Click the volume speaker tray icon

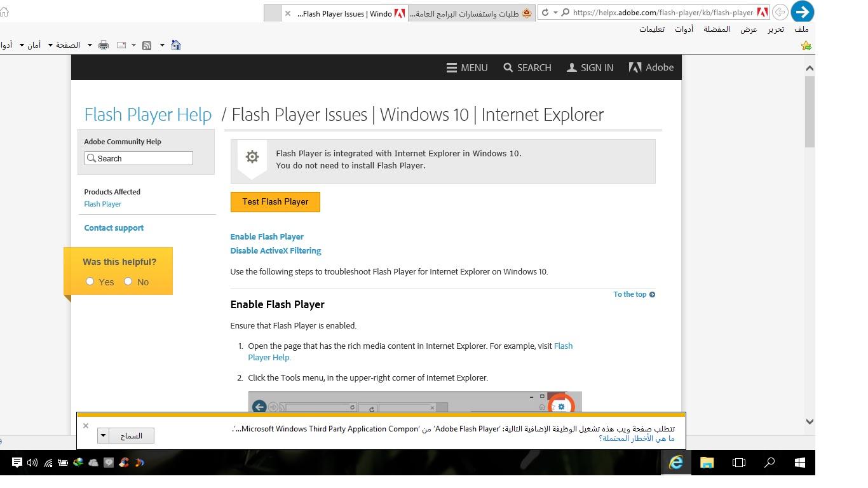coord(32,463)
